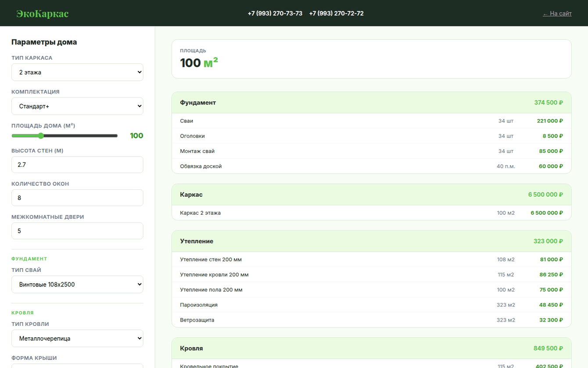Click the '34 шт' quantity in Сваи row
588x368 pixels.
click(506, 121)
